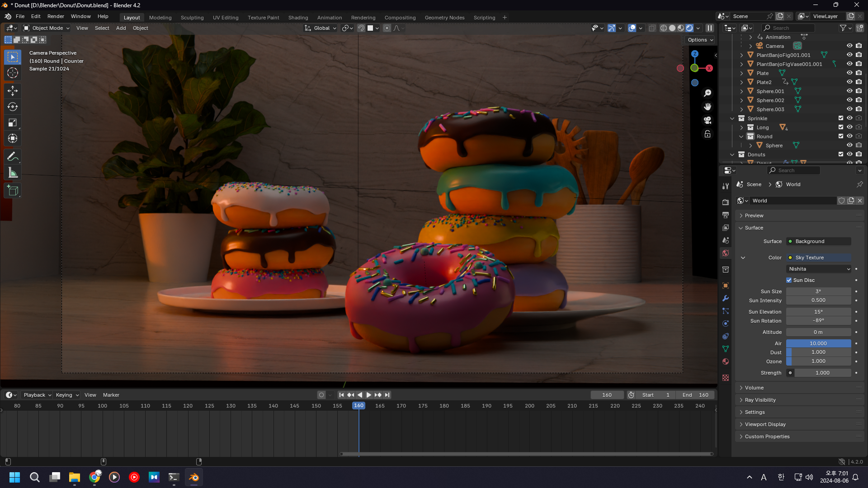Open the Playback dropdown in timeline
The image size is (868, 488).
point(37,395)
